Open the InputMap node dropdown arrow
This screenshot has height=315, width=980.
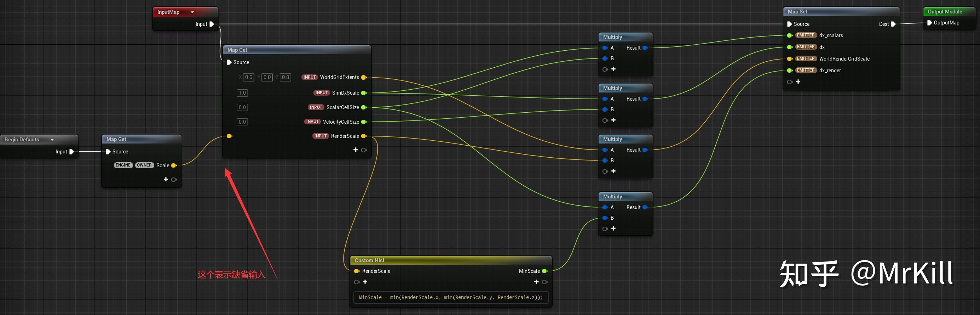coord(192,12)
